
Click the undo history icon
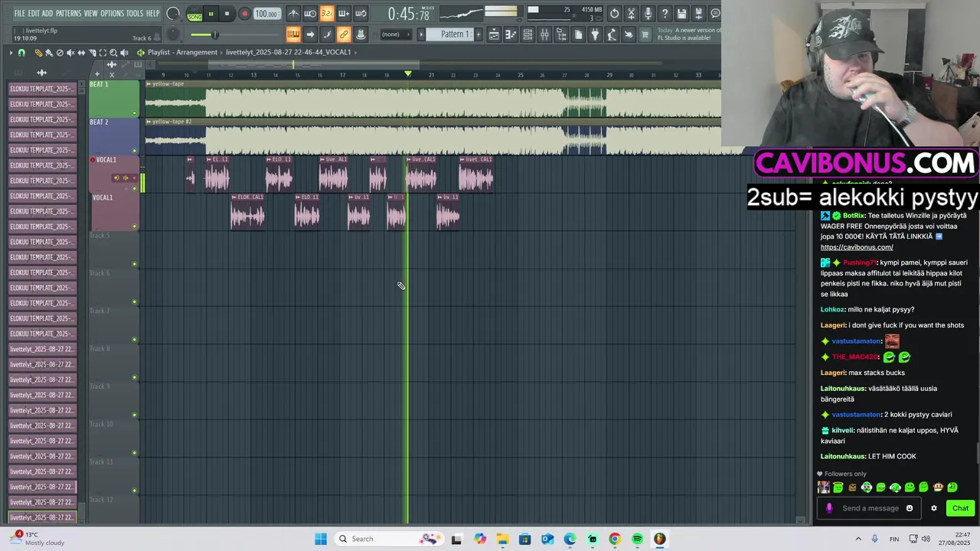614,14
